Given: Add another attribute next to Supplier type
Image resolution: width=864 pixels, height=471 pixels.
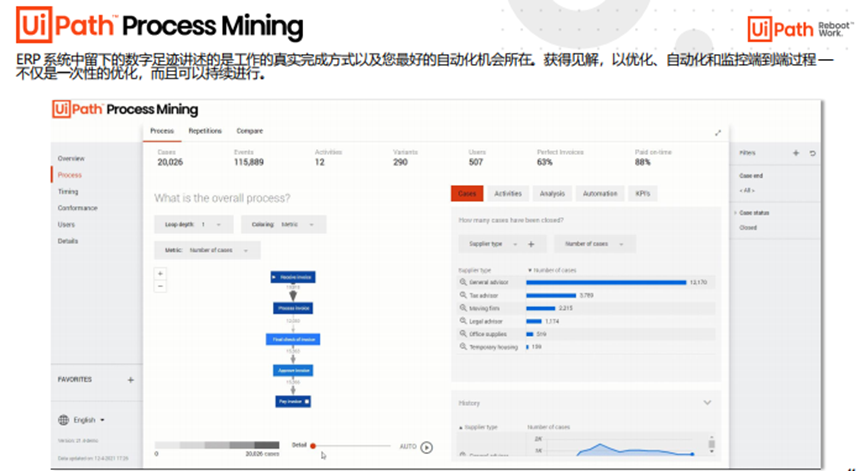Looking at the screenshot, I should (x=531, y=244).
